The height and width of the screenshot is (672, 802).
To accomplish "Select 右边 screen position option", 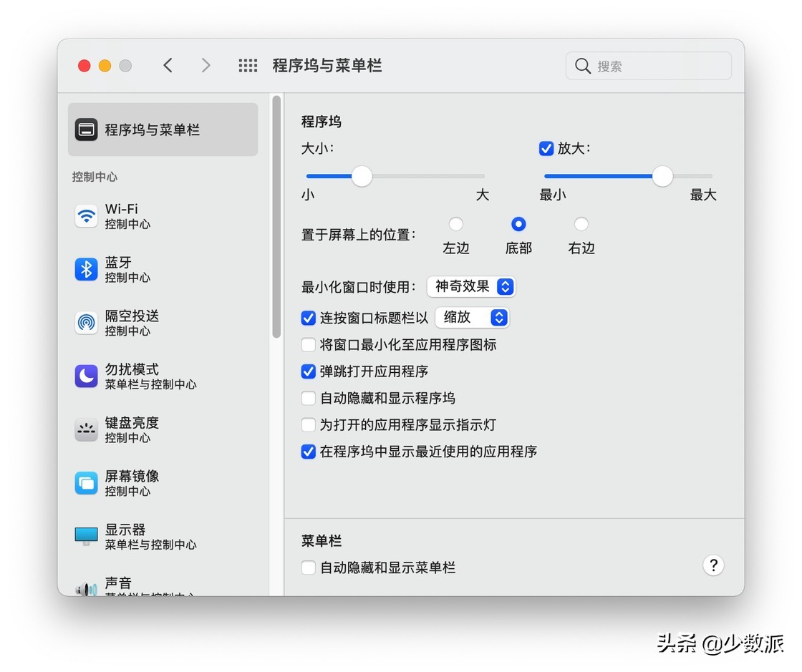I will pyautogui.click(x=581, y=223).
